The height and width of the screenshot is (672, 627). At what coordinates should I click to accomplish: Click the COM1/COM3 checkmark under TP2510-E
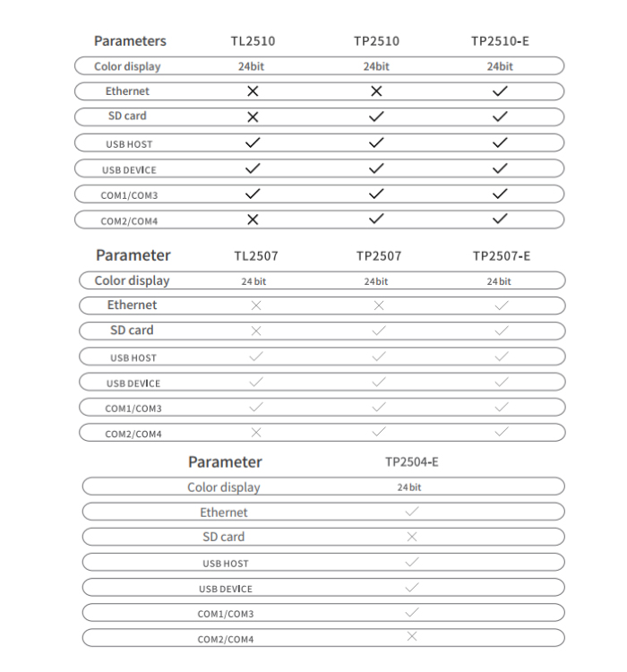501,194
